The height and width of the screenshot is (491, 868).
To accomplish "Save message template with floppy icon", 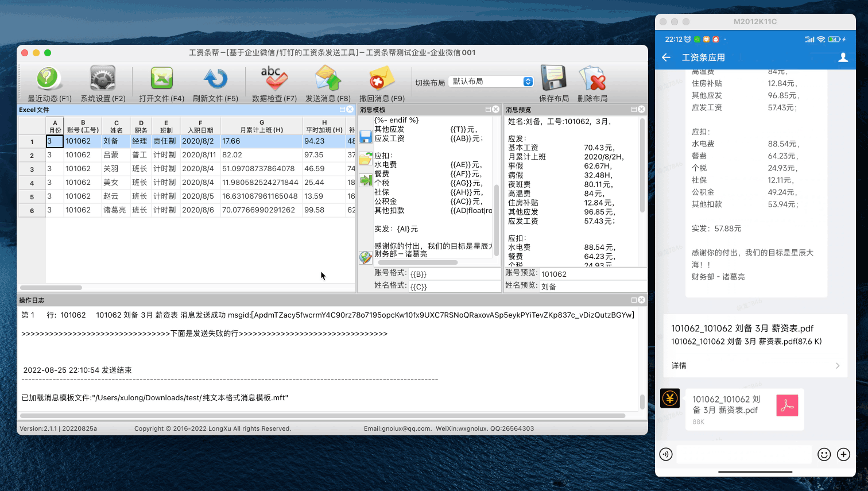I will pyautogui.click(x=366, y=137).
